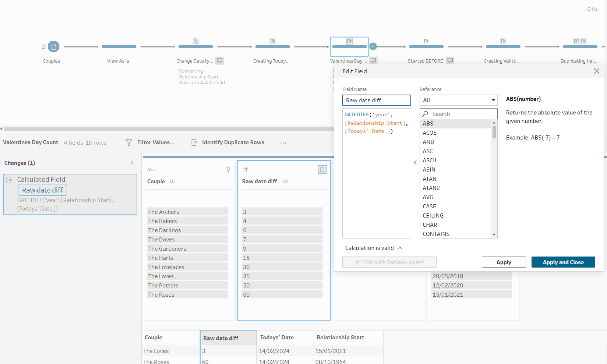Open the more options ellipsis in toolbar
Image resolution: width=607 pixels, height=364 pixels.
[x=283, y=143]
